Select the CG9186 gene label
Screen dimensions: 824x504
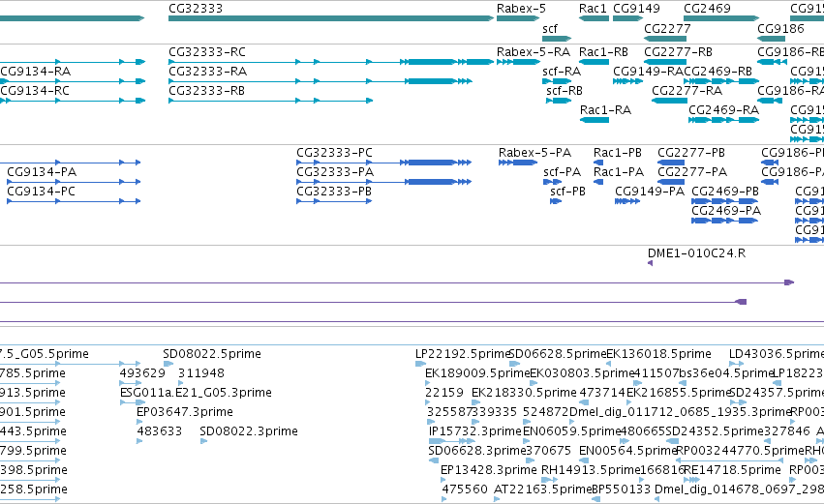[x=780, y=28]
